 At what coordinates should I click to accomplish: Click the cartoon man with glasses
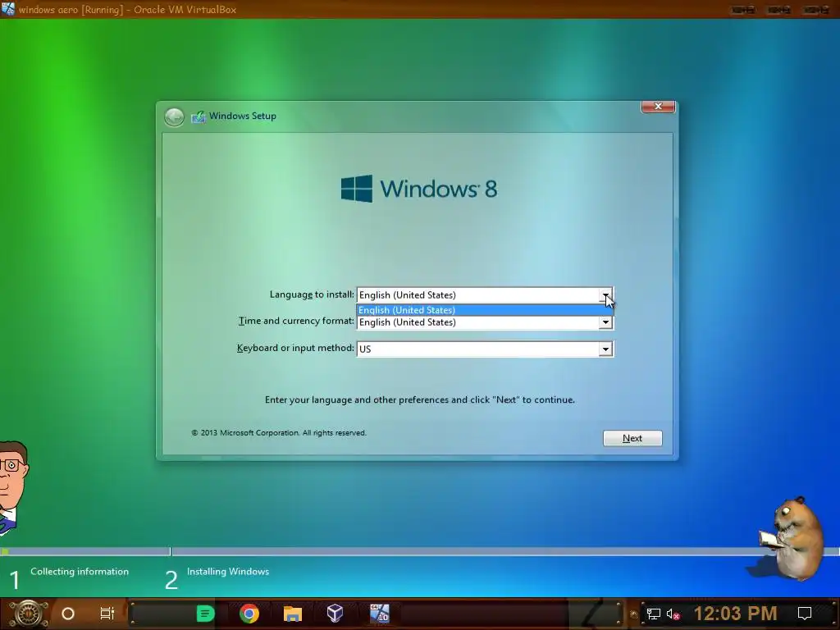coord(13,487)
